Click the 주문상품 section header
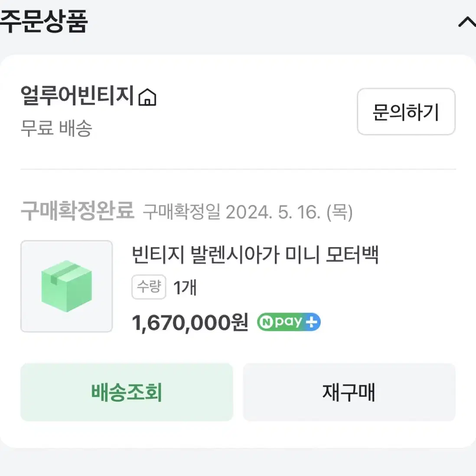 click(44, 21)
